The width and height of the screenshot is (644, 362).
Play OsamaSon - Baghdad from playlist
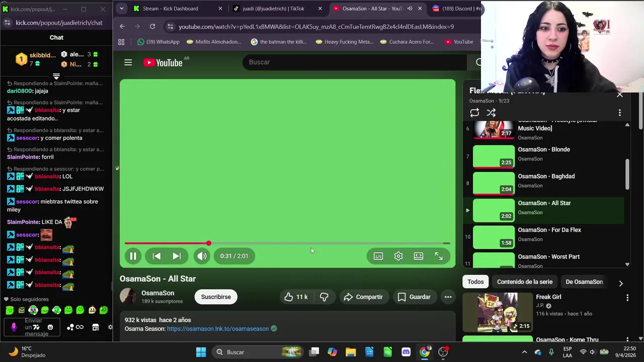pos(544,183)
